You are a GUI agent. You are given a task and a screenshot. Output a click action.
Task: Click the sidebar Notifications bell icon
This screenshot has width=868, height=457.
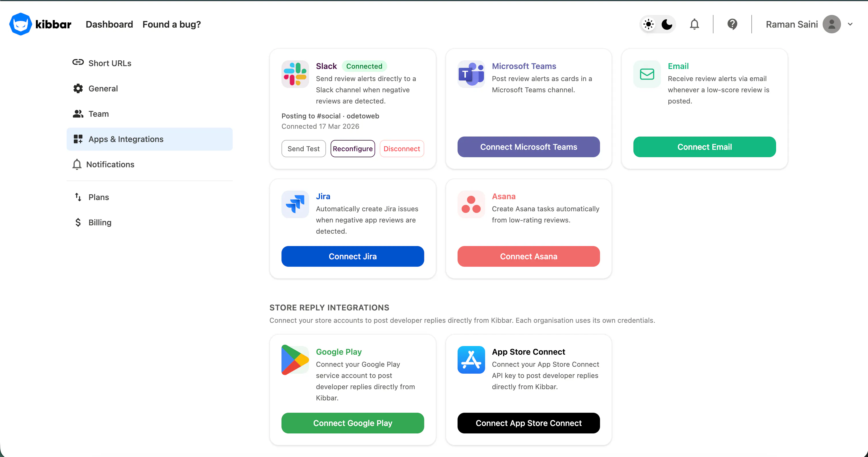coord(77,164)
